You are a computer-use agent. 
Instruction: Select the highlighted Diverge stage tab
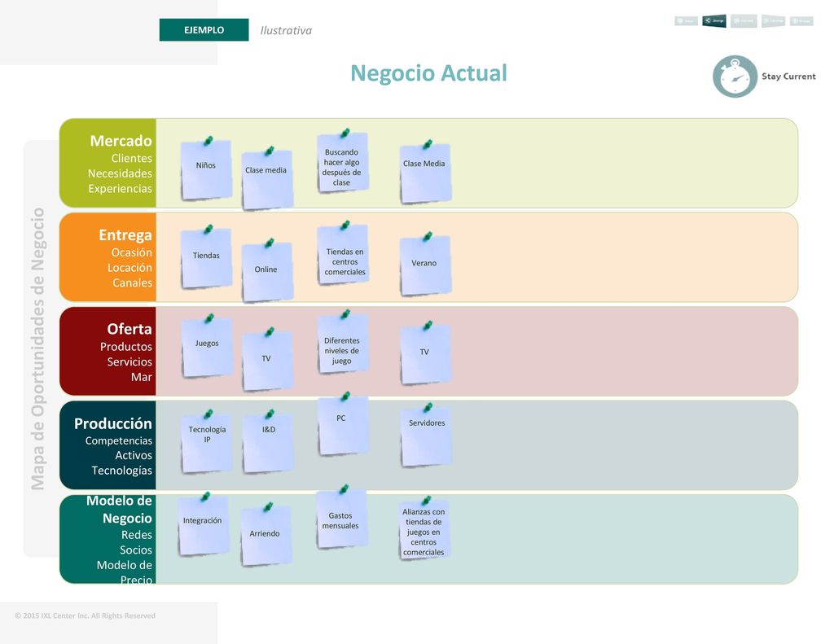point(714,20)
